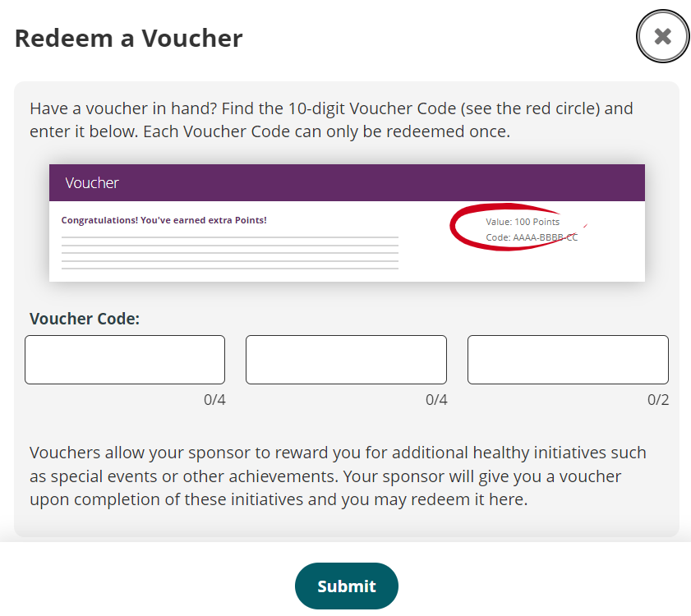Click the first Voucher Code field

(124, 359)
